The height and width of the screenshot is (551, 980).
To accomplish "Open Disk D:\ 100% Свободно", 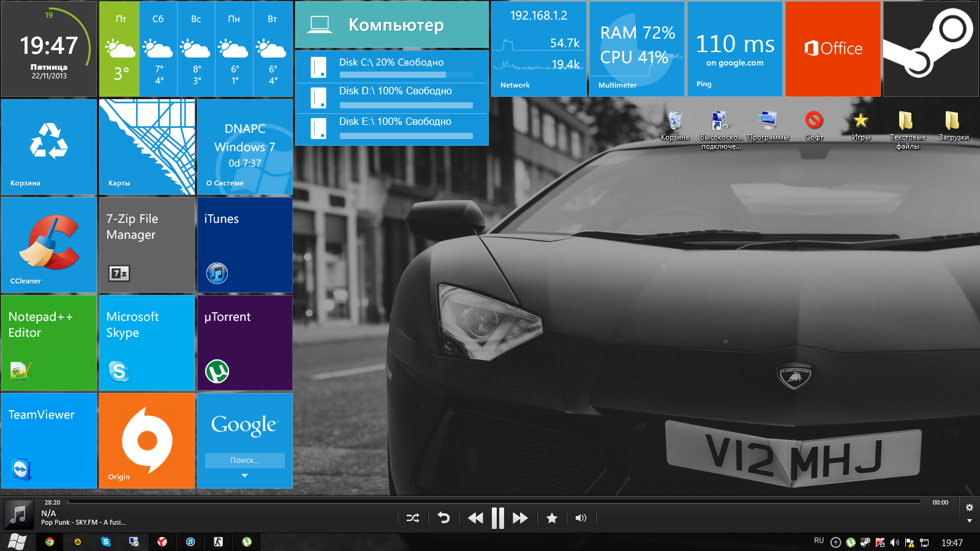I will [x=392, y=98].
